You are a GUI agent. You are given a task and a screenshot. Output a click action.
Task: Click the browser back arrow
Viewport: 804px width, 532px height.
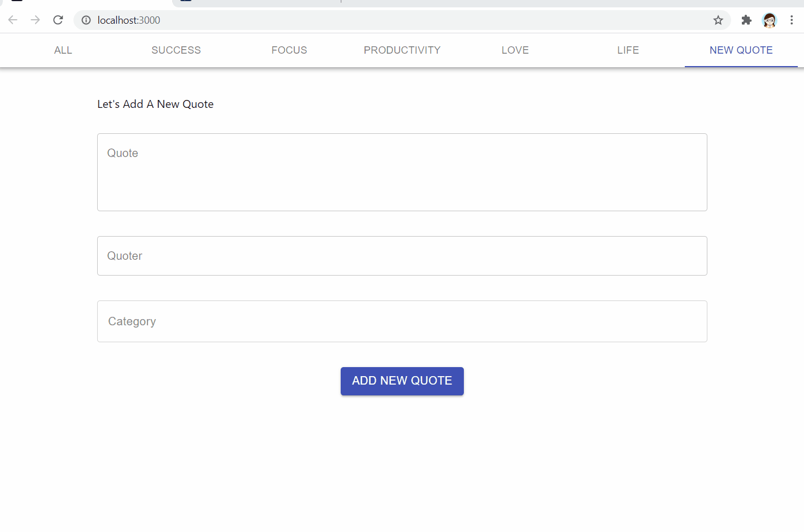(13, 20)
